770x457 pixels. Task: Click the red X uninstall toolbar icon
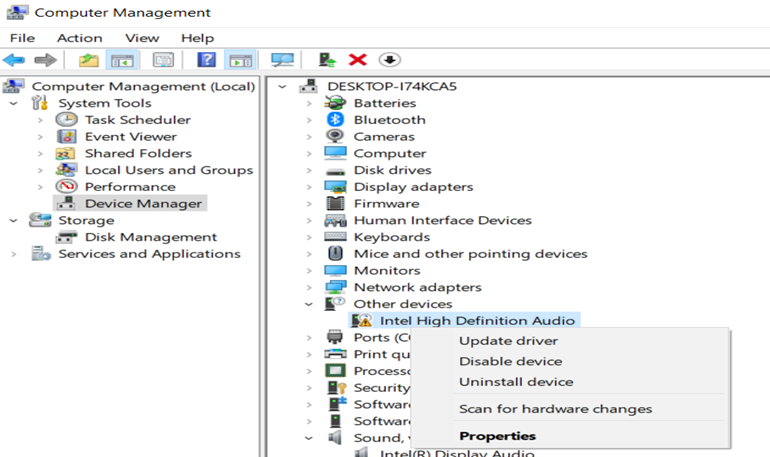tap(357, 60)
